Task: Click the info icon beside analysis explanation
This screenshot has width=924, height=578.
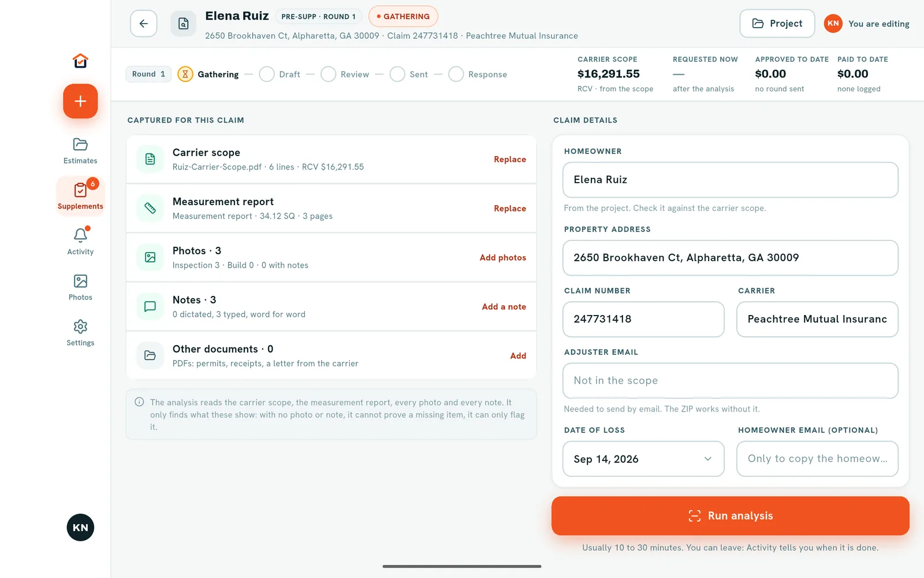Action: (x=139, y=402)
